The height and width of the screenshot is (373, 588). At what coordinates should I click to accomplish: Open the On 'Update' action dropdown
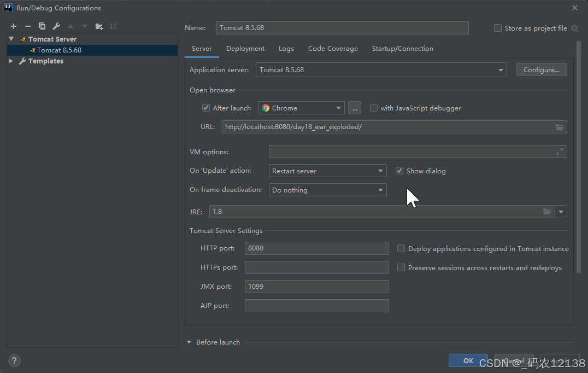327,171
